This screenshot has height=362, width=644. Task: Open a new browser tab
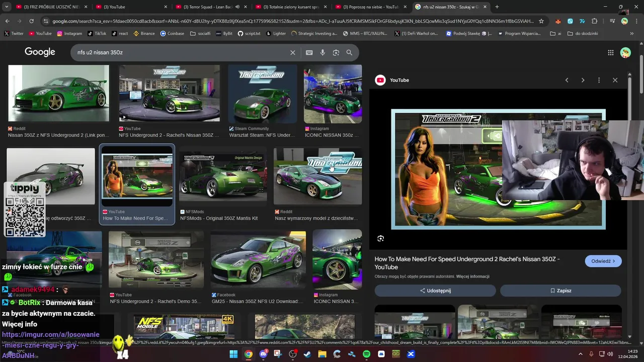point(497,7)
